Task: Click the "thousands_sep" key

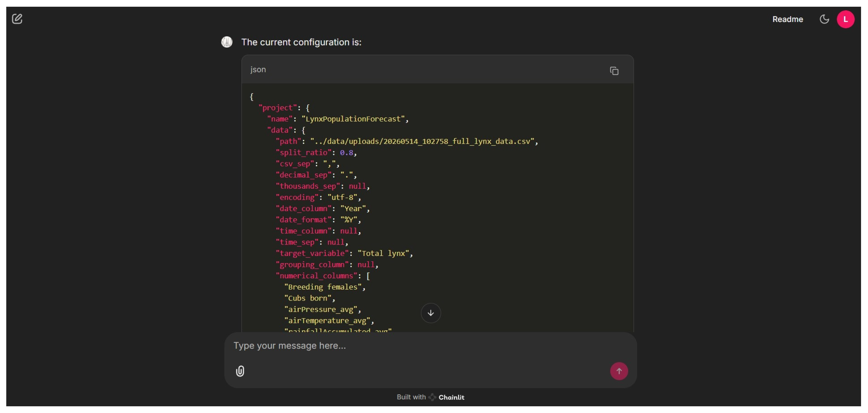Action: (x=308, y=186)
